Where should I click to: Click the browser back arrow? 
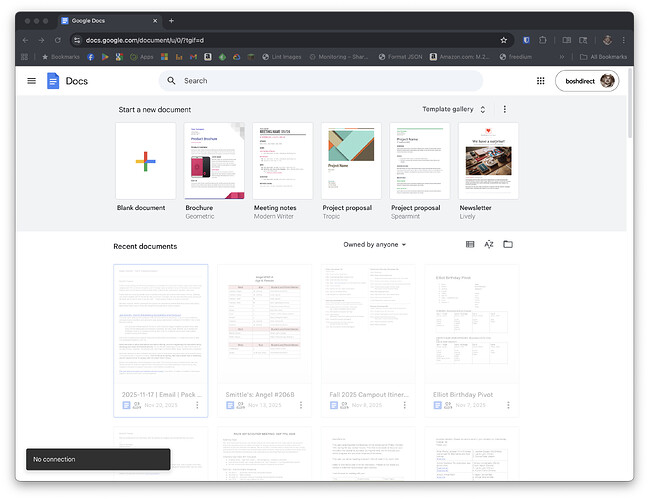click(x=26, y=40)
